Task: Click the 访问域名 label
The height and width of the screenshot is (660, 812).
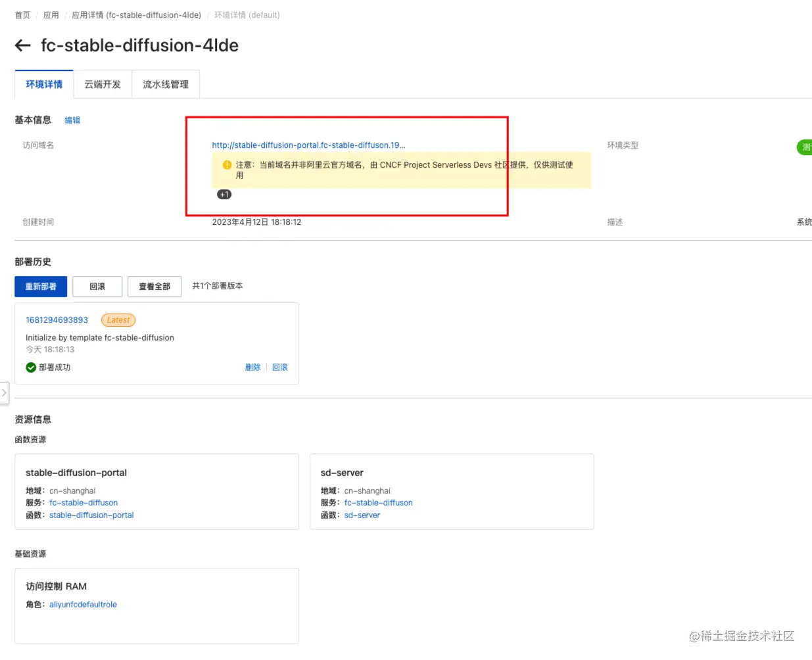Action: 38,145
